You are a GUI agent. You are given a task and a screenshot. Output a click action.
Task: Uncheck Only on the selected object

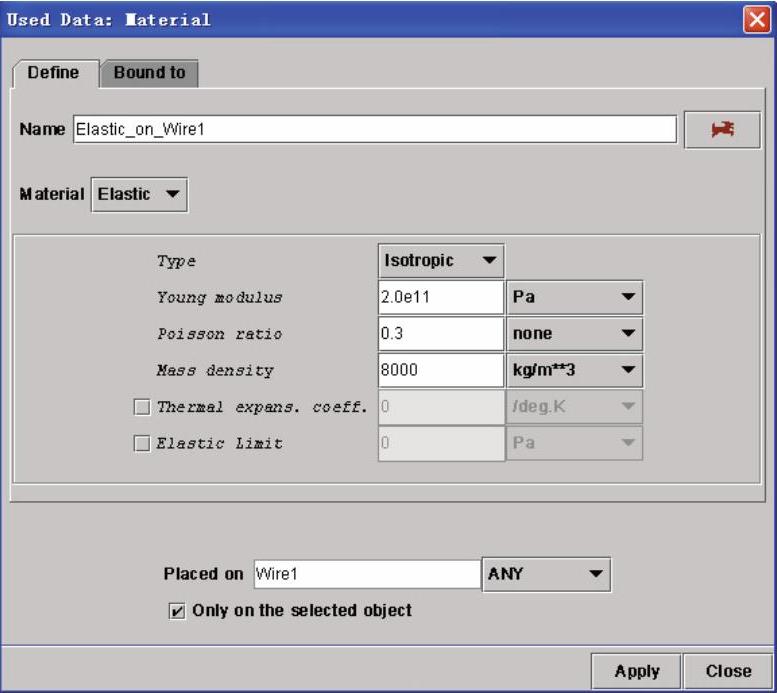click(178, 611)
